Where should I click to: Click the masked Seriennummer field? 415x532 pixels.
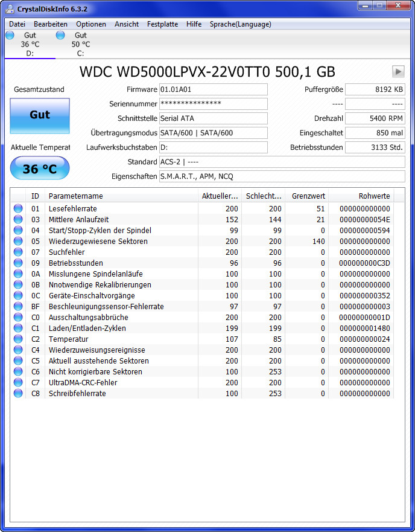(x=214, y=104)
